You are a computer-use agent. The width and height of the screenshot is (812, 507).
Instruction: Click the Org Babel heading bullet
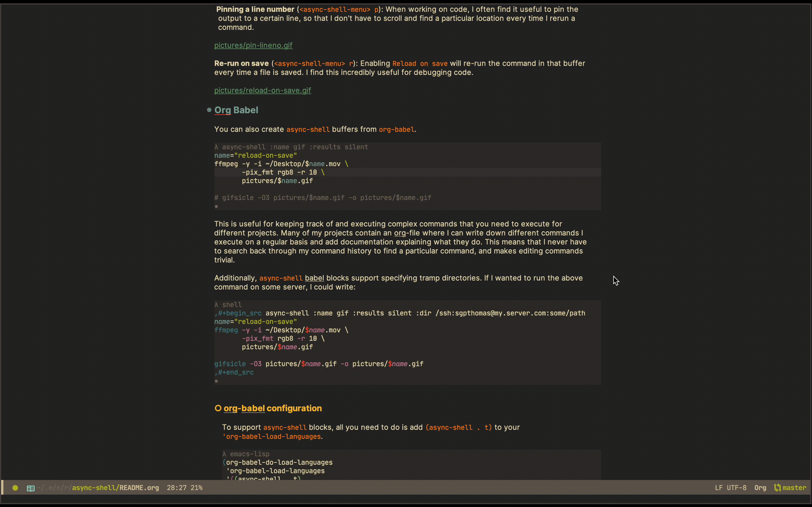click(209, 110)
